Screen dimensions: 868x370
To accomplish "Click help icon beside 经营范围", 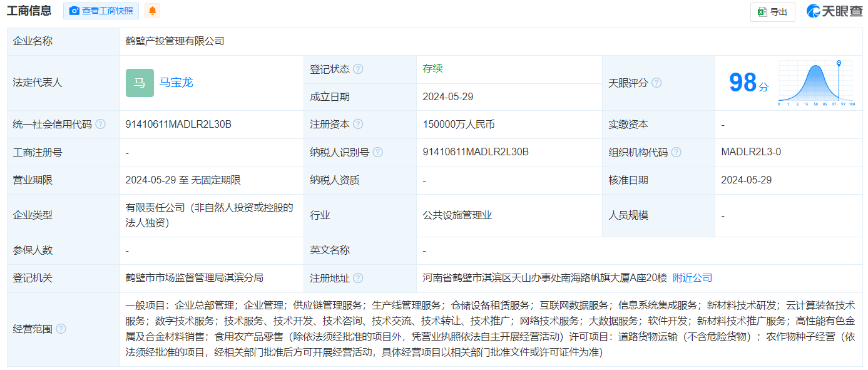I will [61, 329].
